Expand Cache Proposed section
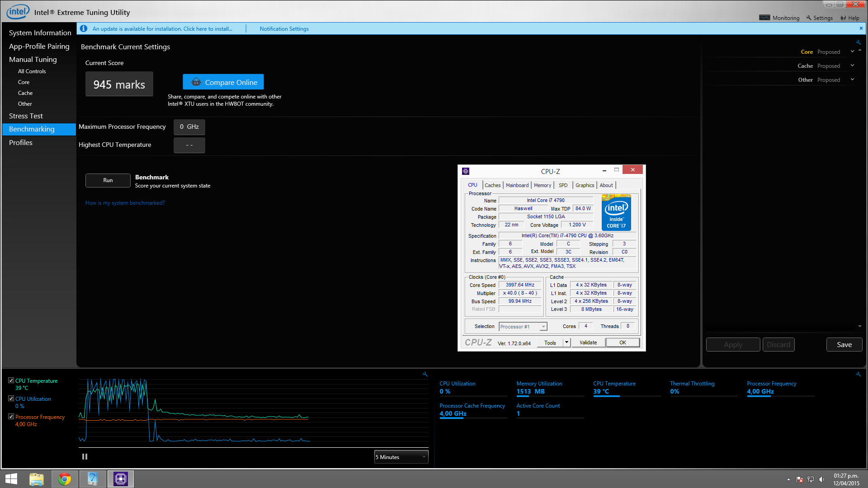The image size is (868, 488). 852,66
